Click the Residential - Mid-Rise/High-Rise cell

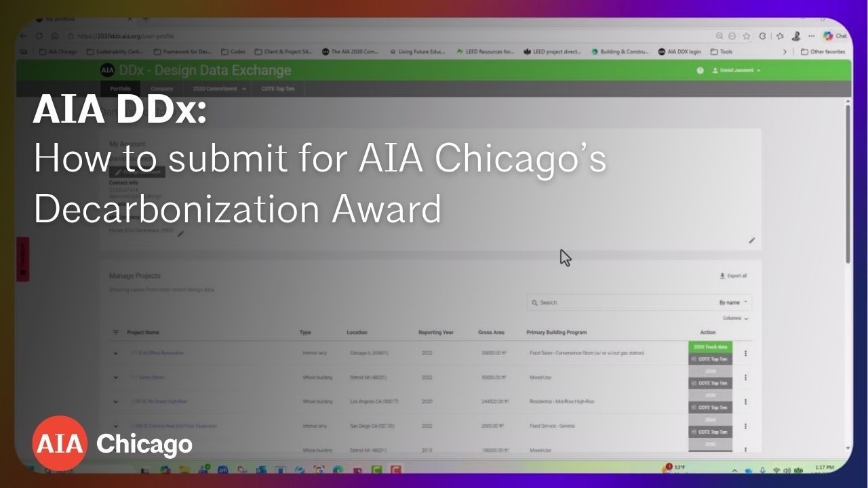click(x=562, y=402)
